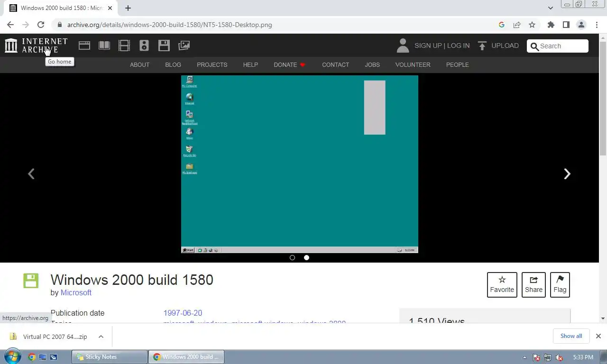Open the DONATE menu item

[x=289, y=64]
